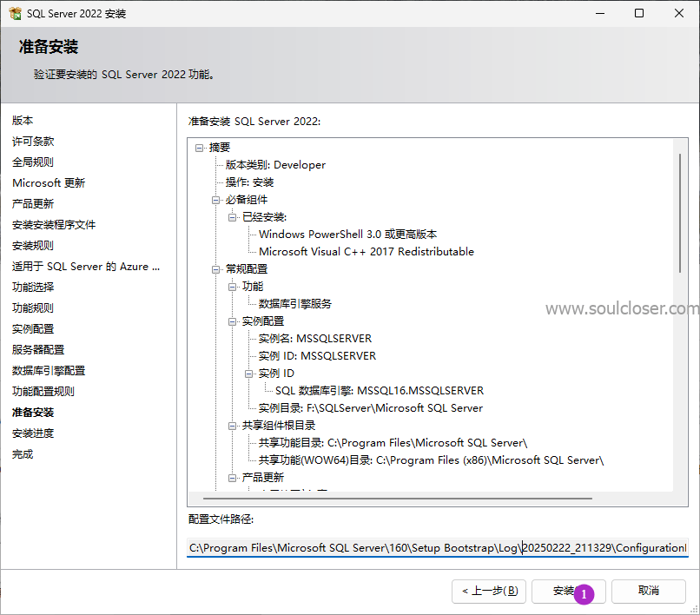Select 操作: 安装 tree row
The image size is (700, 615).
coord(249,182)
